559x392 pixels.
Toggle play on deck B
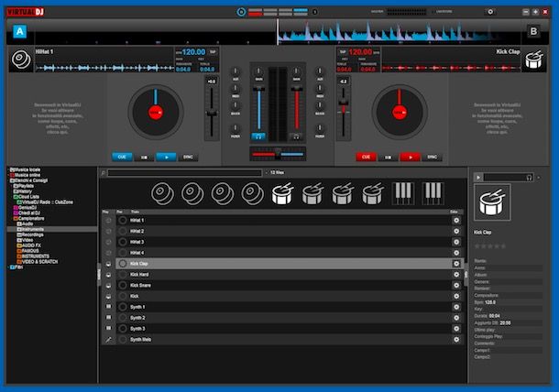(x=411, y=158)
